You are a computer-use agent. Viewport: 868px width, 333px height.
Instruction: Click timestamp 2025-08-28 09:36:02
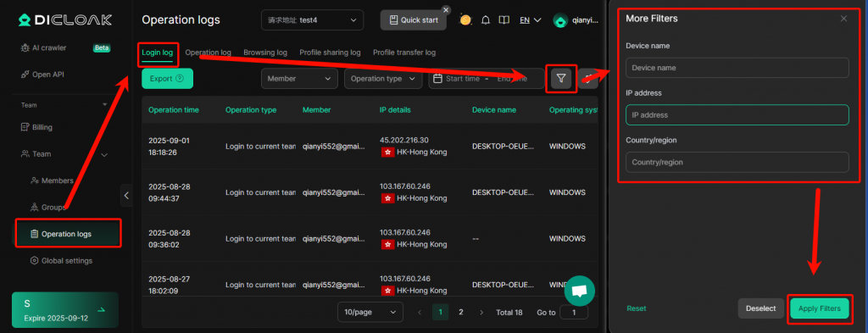(169, 238)
